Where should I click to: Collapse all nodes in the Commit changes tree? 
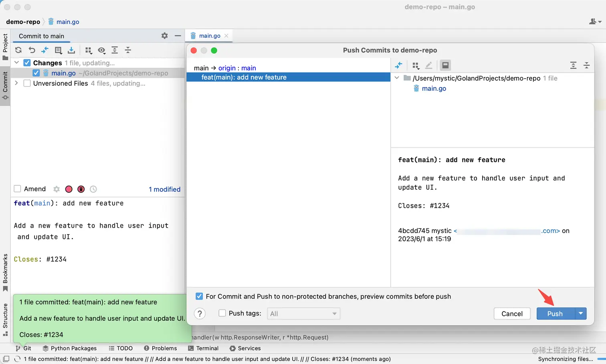128,50
